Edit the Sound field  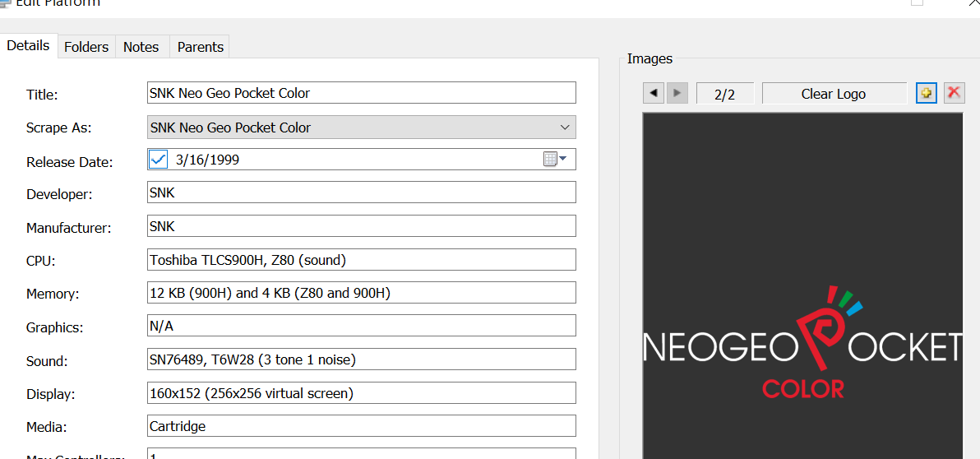point(361,359)
